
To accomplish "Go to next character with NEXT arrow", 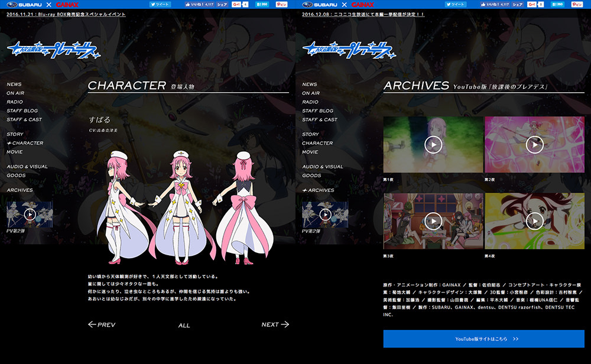I will 275,324.
